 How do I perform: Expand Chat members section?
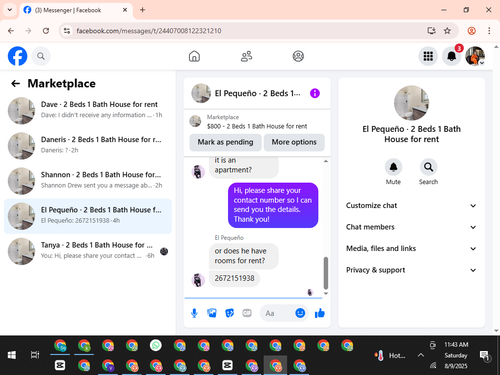[411, 227]
